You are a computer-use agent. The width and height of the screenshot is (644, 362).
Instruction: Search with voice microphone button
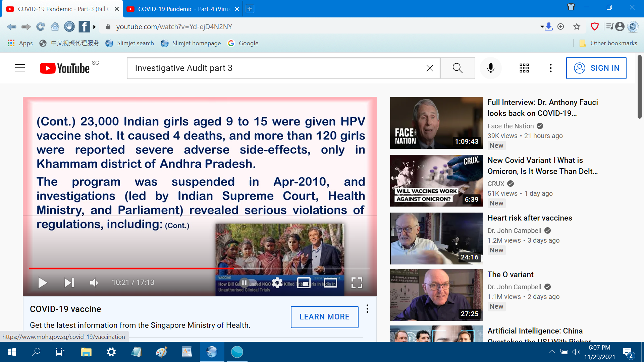(x=491, y=68)
